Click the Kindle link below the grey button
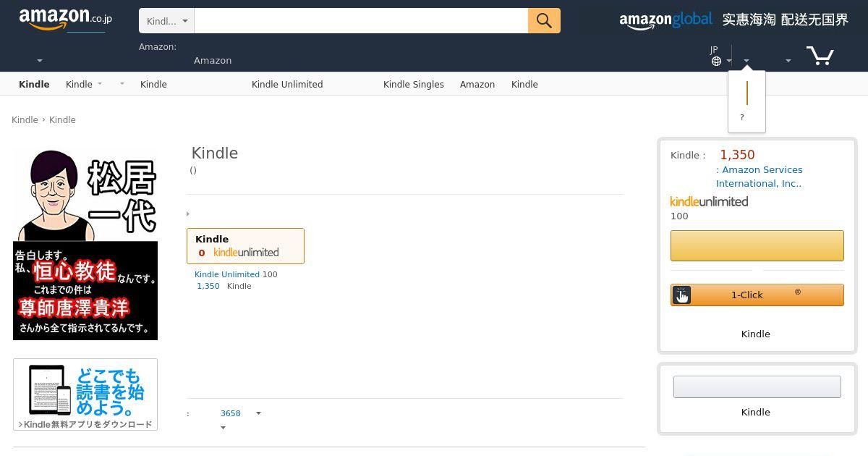This screenshot has height=456, width=868. 756,412
